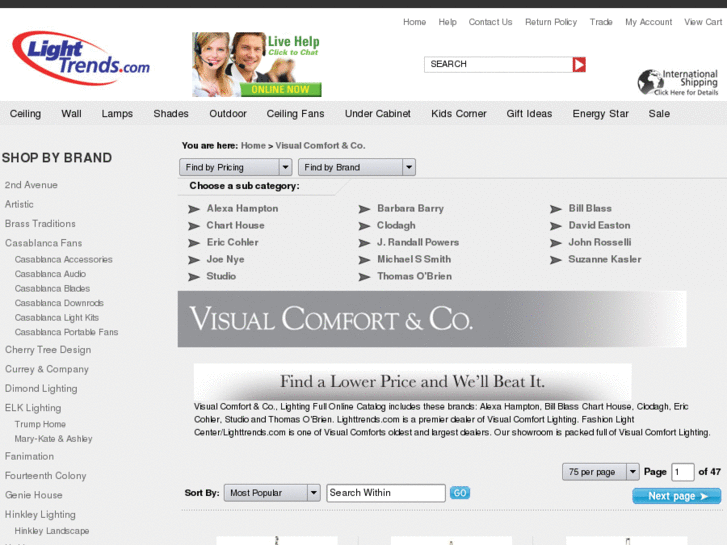Open the Most Popular sort dropdown
Image resolution: width=727 pixels, height=545 pixels.
pos(272,493)
